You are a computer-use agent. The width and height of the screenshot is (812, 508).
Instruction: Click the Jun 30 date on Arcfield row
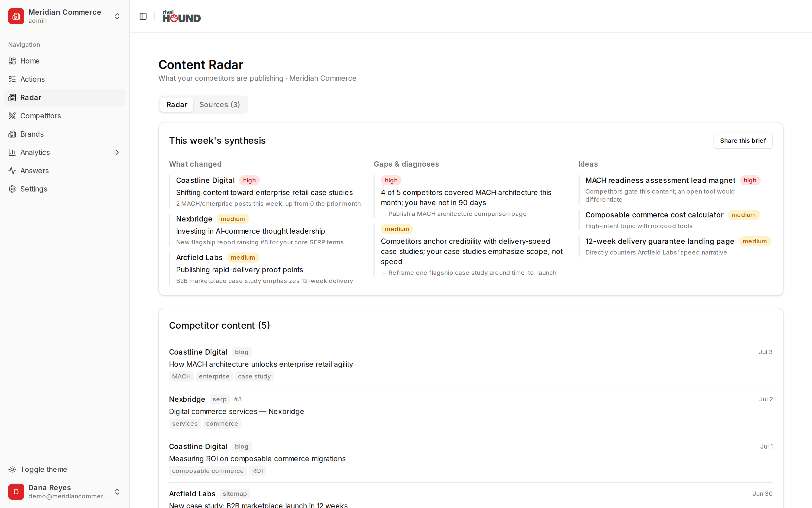(x=762, y=494)
